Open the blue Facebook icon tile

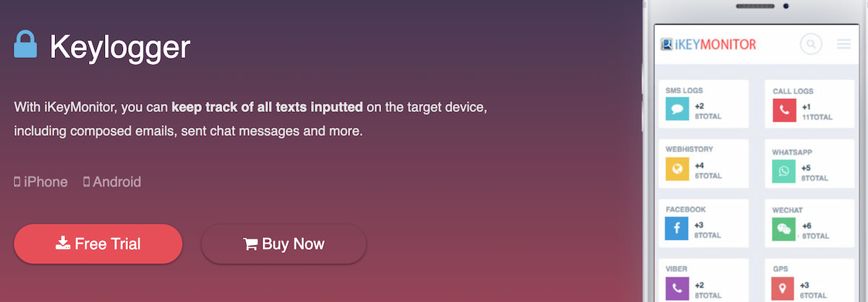click(678, 229)
